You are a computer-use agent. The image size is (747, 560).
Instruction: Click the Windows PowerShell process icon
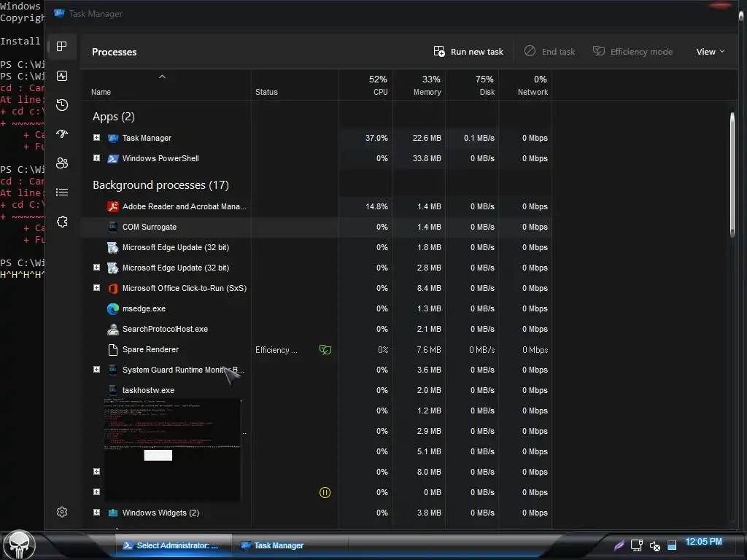(113, 158)
